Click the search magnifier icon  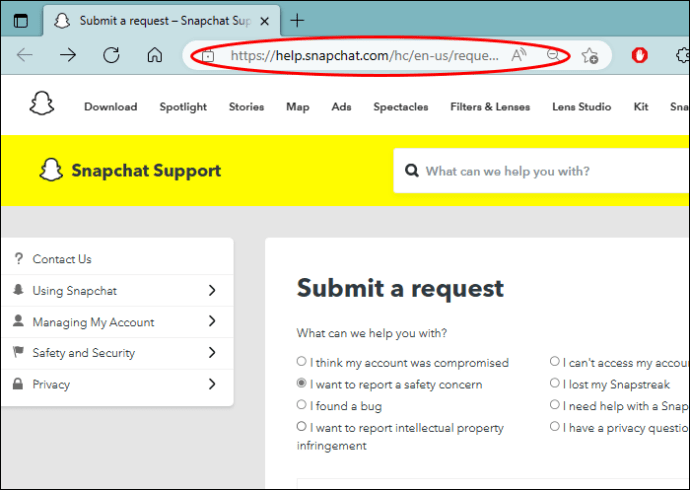coord(411,170)
